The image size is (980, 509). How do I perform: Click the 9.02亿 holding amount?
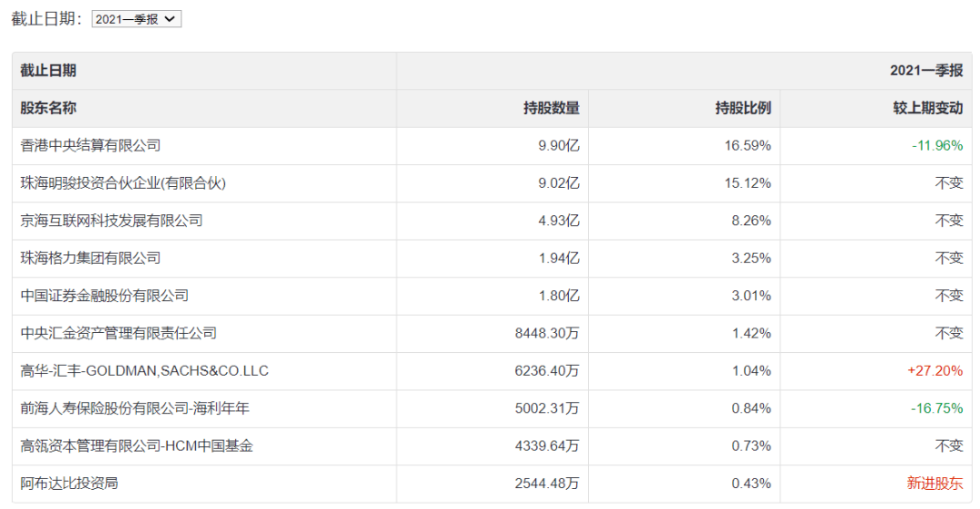(559, 183)
